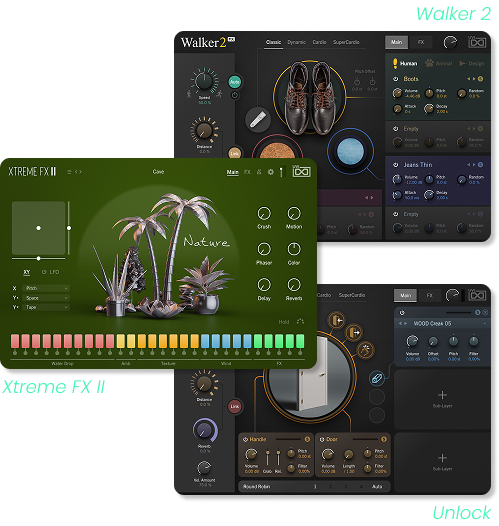Image resolution: width=499 pixels, height=526 pixels.
Task: Click the door close icon in Unlock
Action: click(337, 320)
